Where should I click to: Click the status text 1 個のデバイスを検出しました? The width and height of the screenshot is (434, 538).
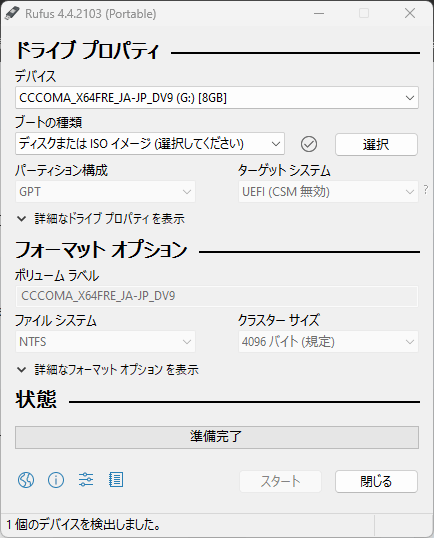[83, 525]
